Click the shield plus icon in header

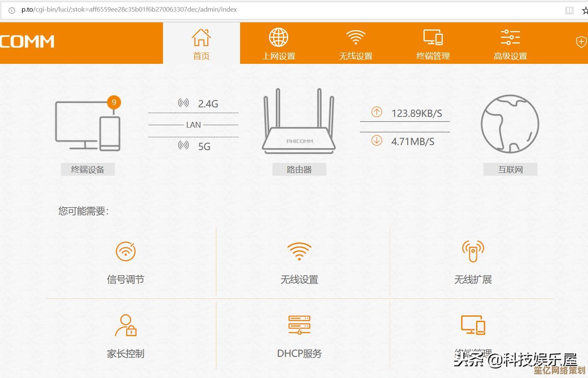581,41
